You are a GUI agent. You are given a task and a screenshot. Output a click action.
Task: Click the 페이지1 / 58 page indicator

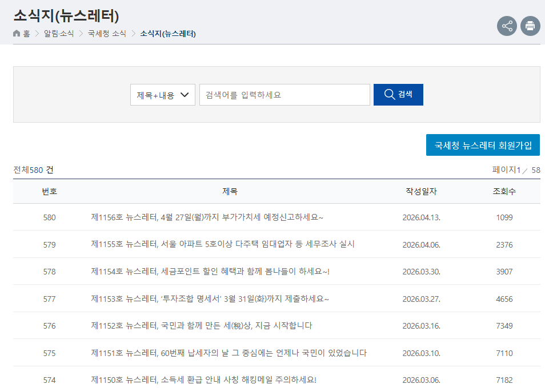[x=516, y=170]
